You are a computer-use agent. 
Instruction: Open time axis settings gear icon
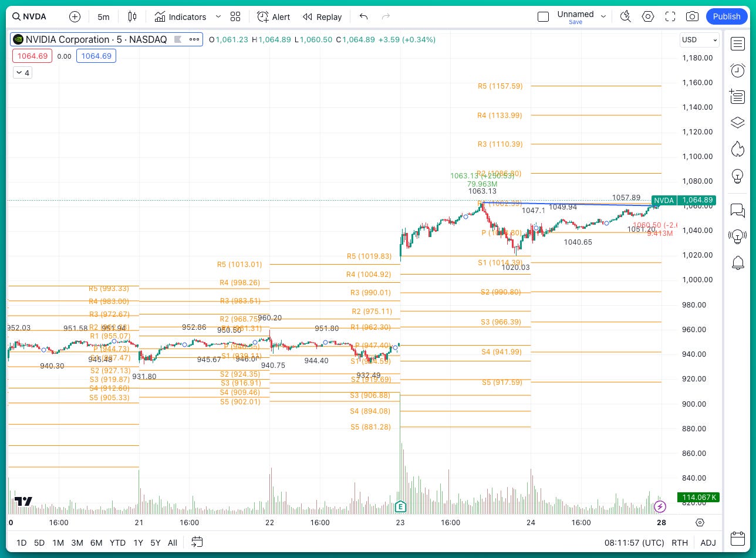[x=700, y=522]
